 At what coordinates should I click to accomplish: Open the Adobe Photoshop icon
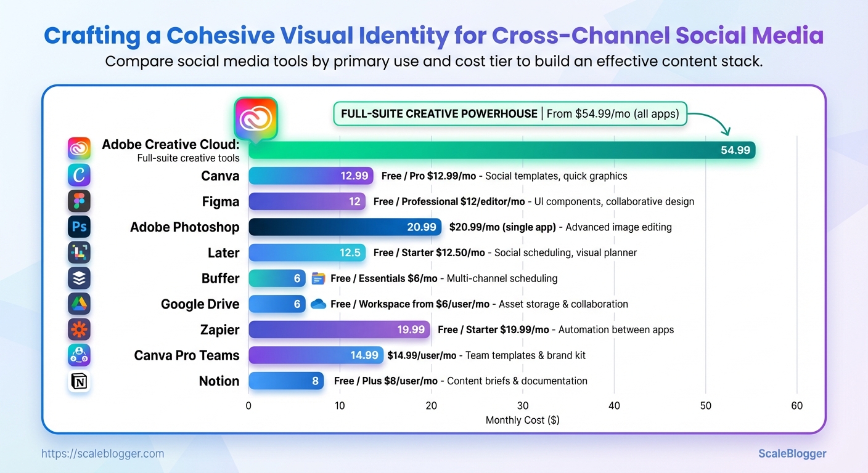pos(79,227)
